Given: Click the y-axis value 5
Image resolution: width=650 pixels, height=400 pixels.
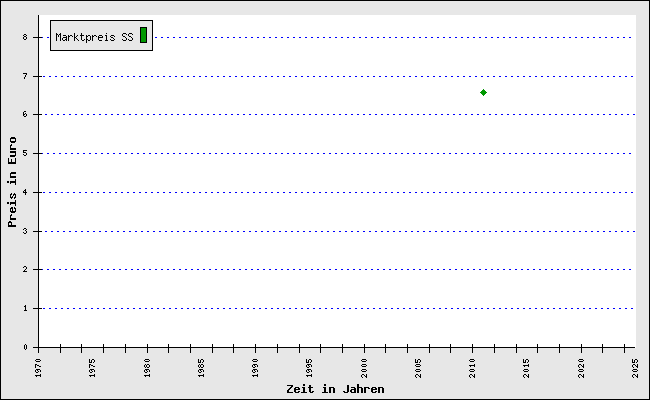Looking at the screenshot, I should pyautogui.click(x=25, y=153).
